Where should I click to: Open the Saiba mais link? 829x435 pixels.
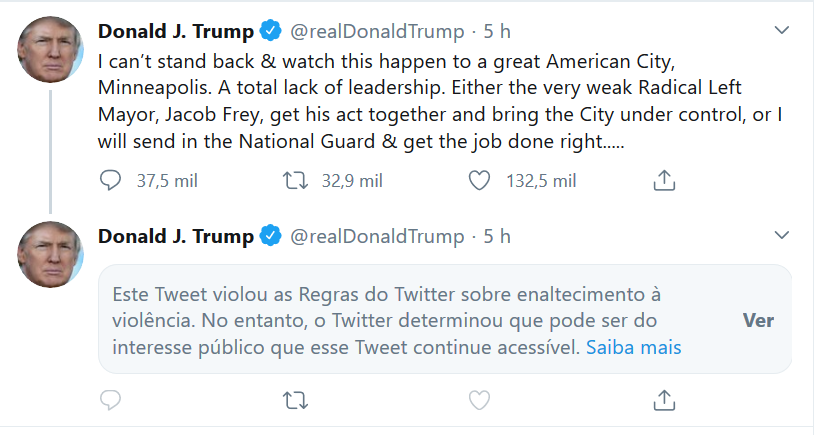(633, 348)
